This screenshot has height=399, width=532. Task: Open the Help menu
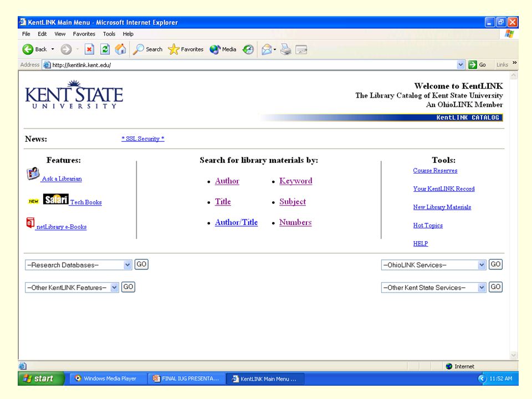point(128,34)
